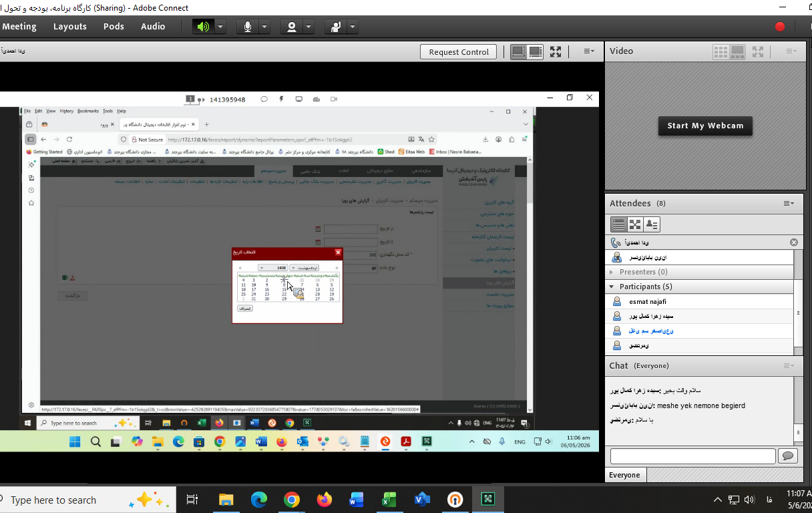Click the system tray volume icon

(x=750, y=500)
